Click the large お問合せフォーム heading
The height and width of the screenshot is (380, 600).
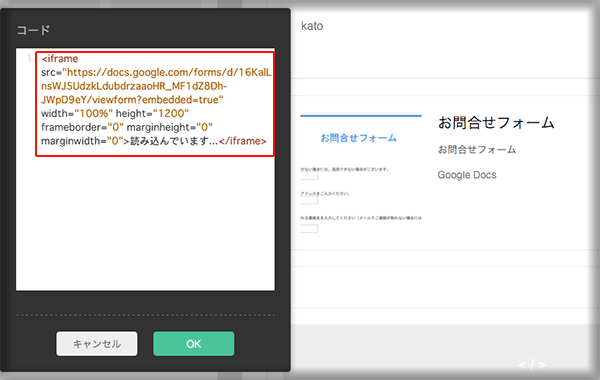(496, 123)
